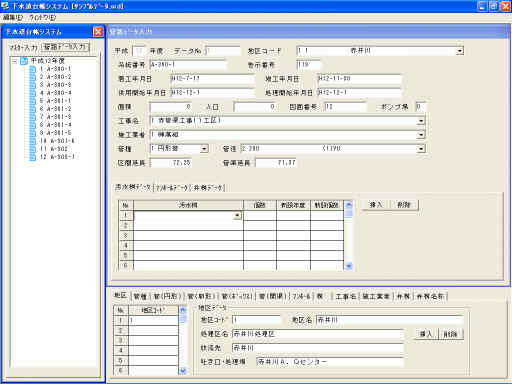Close the 下水道台帳システム side panel
The width and height of the screenshot is (512, 384).
[98, 32]
